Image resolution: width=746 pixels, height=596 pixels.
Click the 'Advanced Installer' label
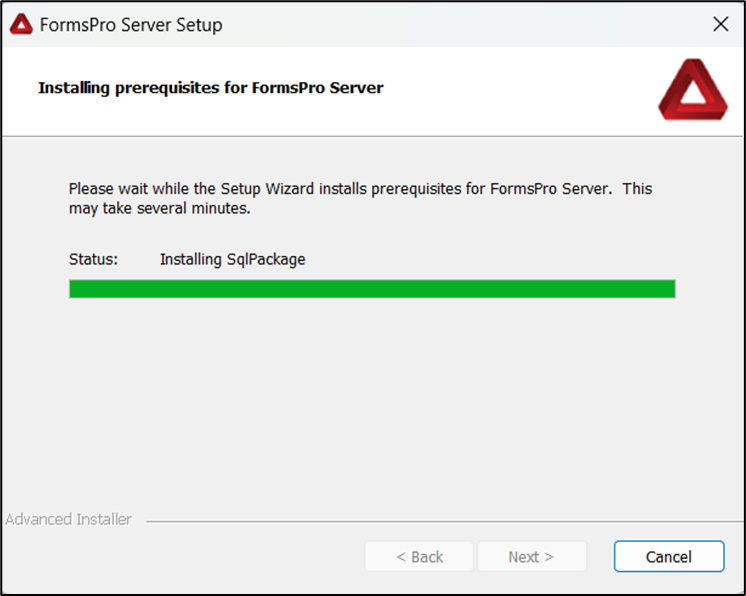68,519
